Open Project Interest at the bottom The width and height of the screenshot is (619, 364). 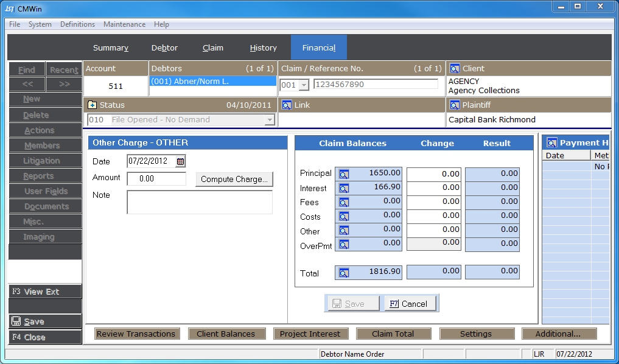coord(310,334)
